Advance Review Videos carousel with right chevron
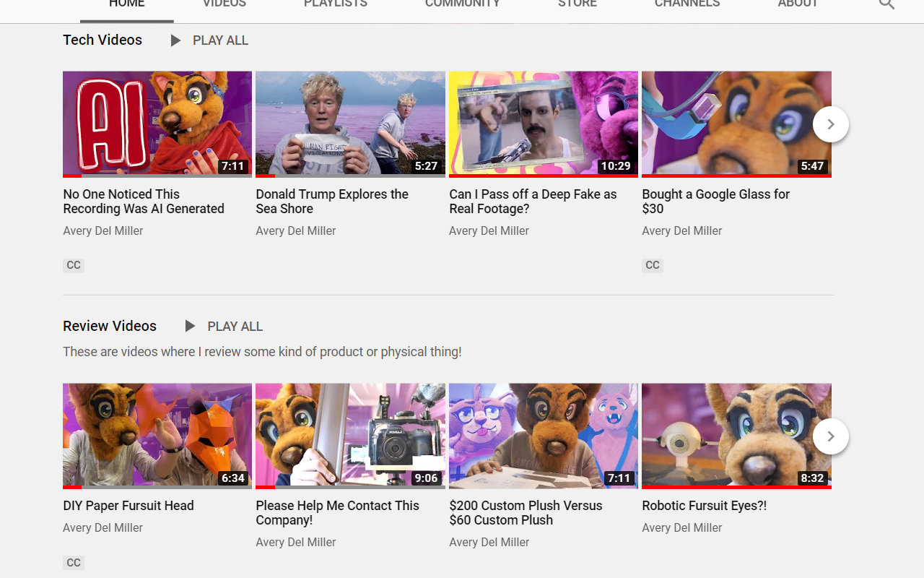 pos(831,436)
